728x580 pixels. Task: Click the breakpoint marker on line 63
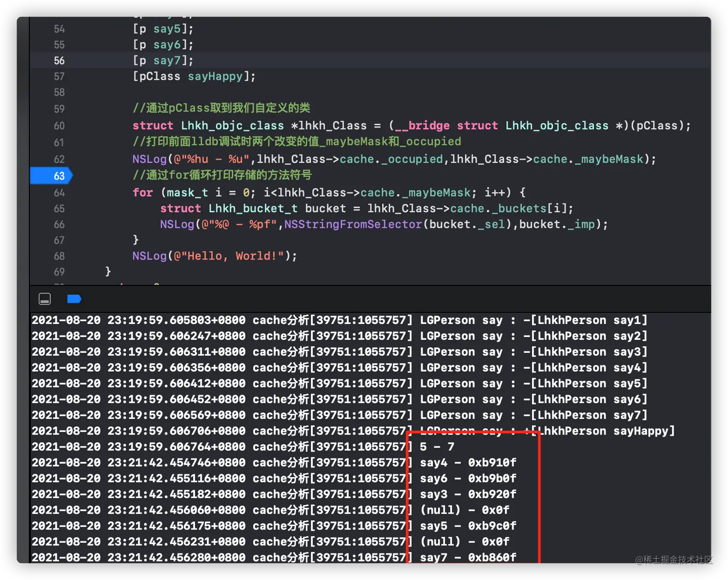point(52,176)
